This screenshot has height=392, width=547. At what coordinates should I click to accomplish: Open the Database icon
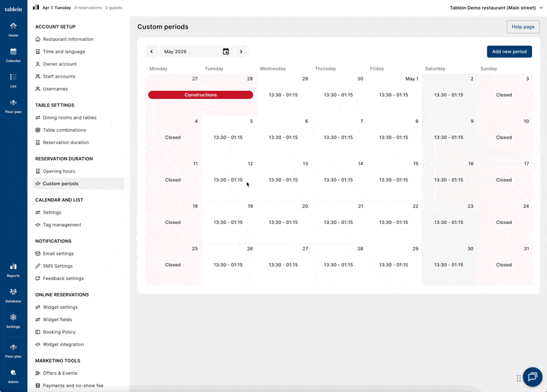point(13,294)
